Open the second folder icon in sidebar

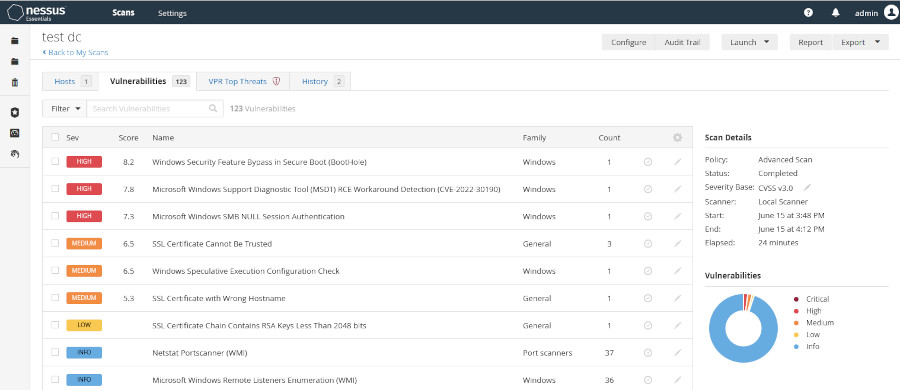(15, 61)
